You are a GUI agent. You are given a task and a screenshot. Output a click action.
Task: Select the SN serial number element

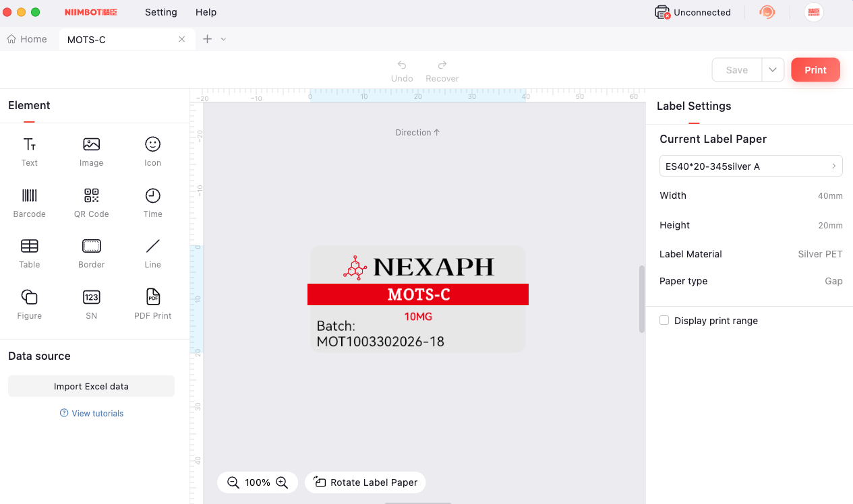click(x=91, y=304)
